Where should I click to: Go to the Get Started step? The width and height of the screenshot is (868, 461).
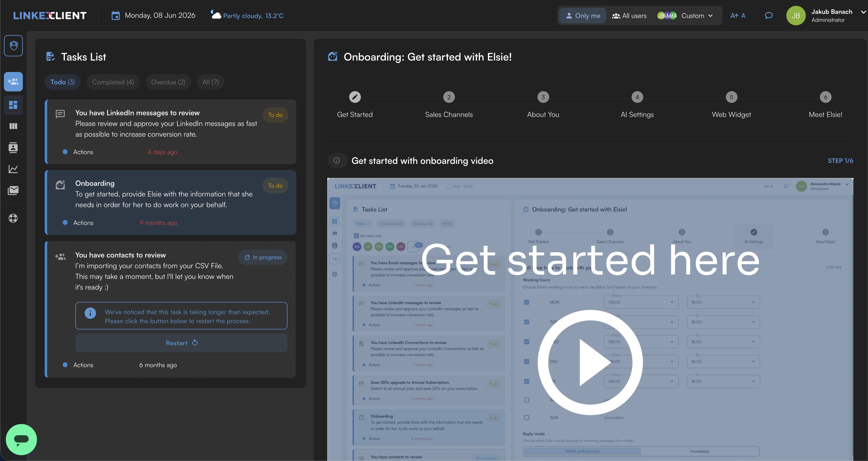355,105
